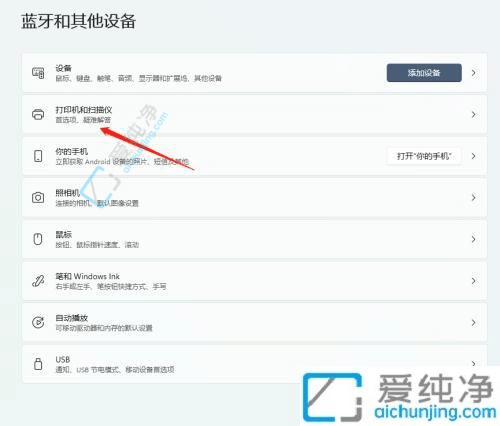
Task: Expand the 设备 row chevron
Action: pos(473,73)
